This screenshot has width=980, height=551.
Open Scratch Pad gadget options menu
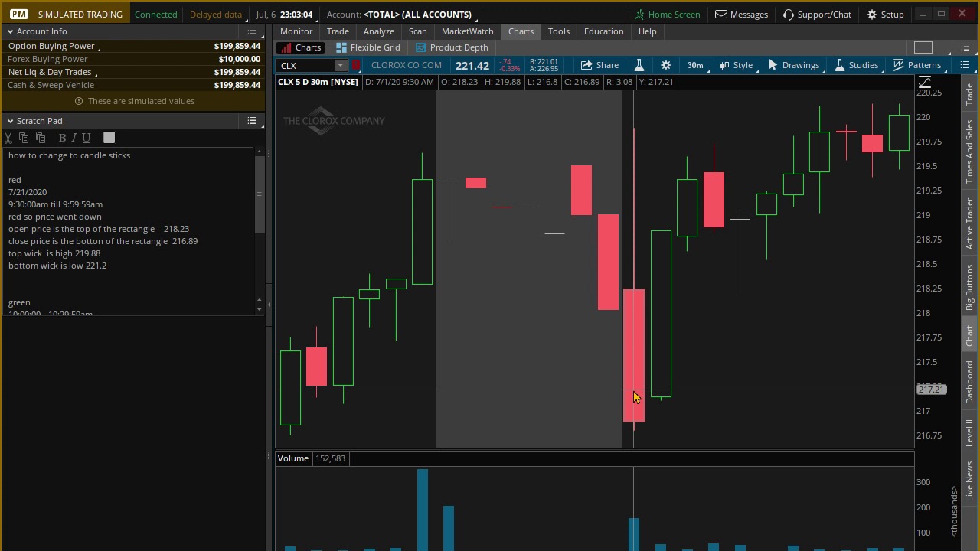pyautogui.click(x=252, y=121)
